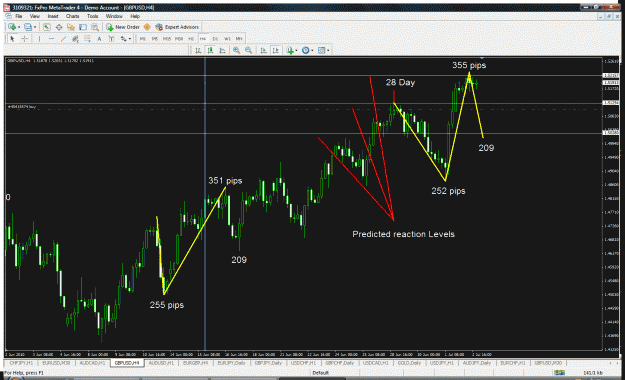Open the Indicators list dropdown
The height and width of the screenshot is (380, 625).
click(x=292, y=50)
